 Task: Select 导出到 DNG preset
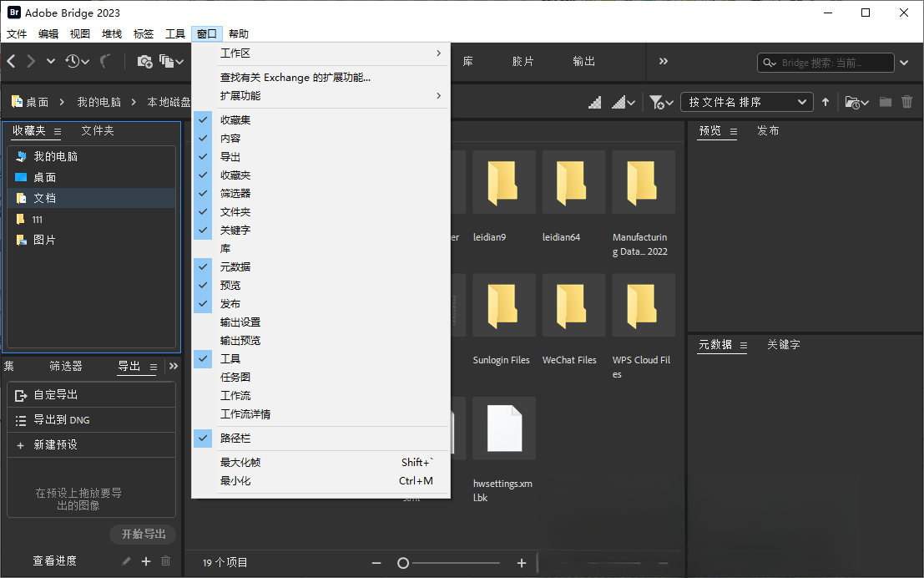pyautogui.click(x=91, y=420)
